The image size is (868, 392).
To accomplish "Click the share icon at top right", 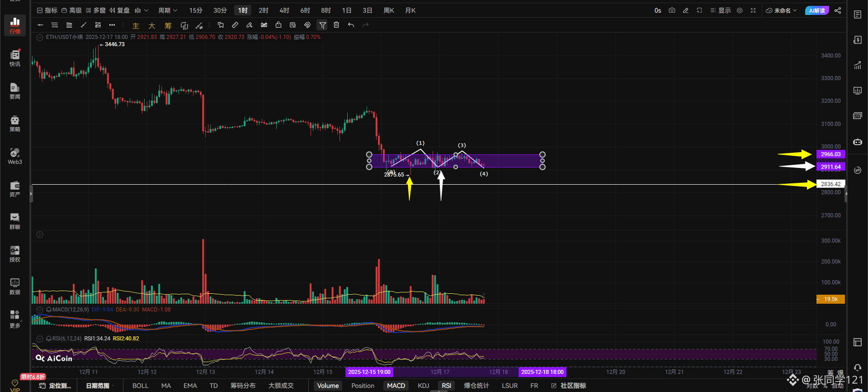I will (838, 10).
